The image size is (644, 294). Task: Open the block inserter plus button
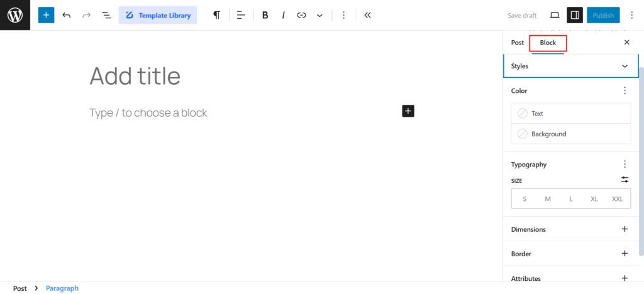pyautogui.click(x=46, y=15)
